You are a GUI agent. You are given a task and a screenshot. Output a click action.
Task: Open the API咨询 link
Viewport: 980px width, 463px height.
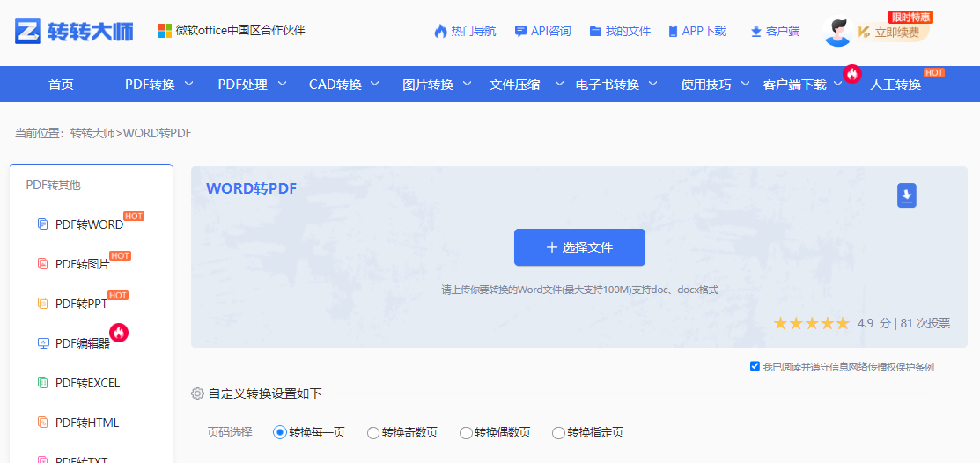click(550, 31)
